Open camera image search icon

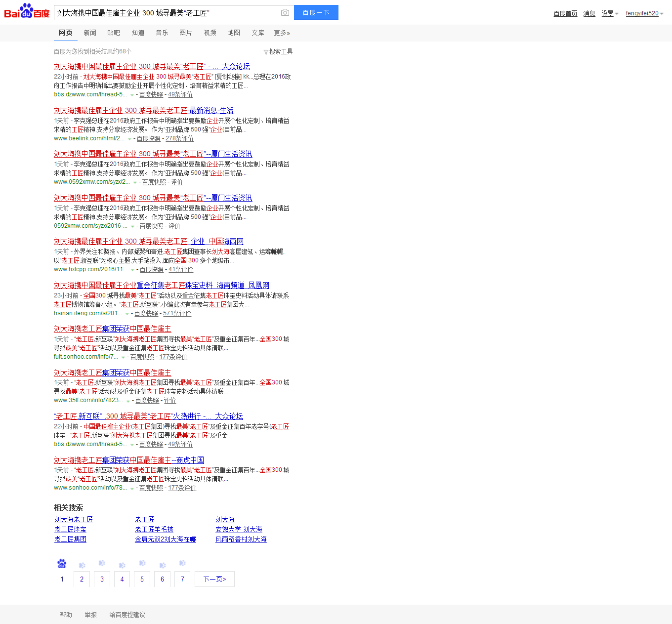[x=285, y=12]
